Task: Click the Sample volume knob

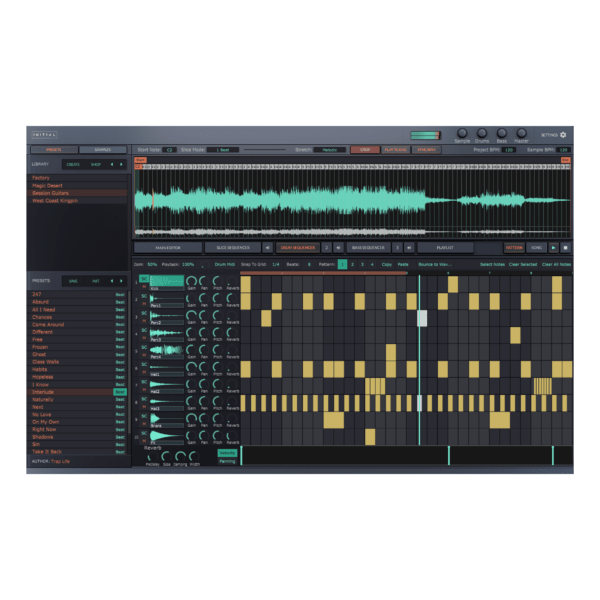Action: tap(462, 133)
